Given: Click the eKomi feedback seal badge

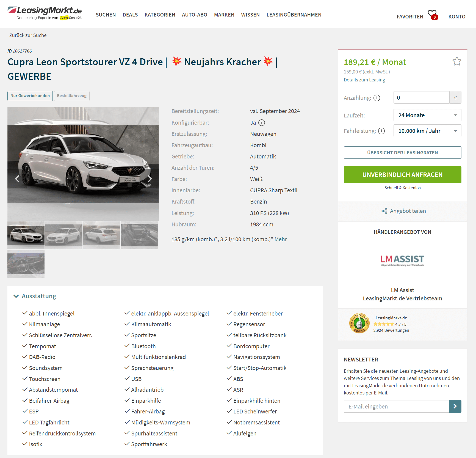Looking at the screenshot, I should pos(359,323).
